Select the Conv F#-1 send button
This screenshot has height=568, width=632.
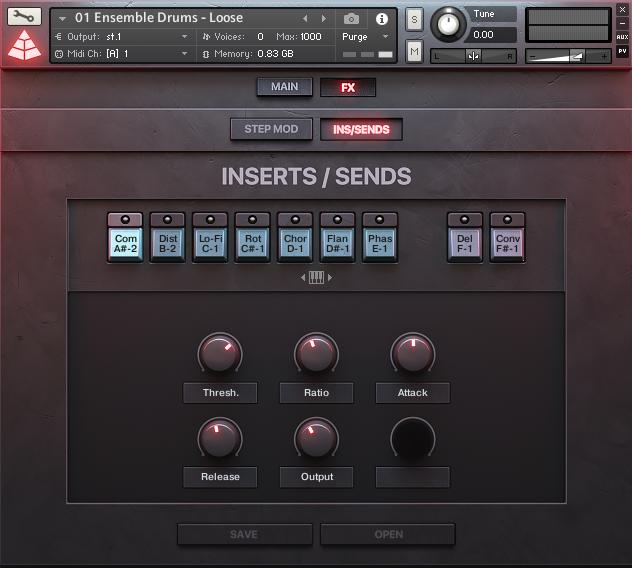tap(507, 243)
